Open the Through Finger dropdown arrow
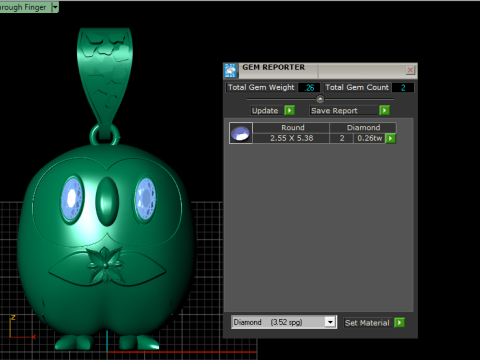480x360 pixels. 55,7
